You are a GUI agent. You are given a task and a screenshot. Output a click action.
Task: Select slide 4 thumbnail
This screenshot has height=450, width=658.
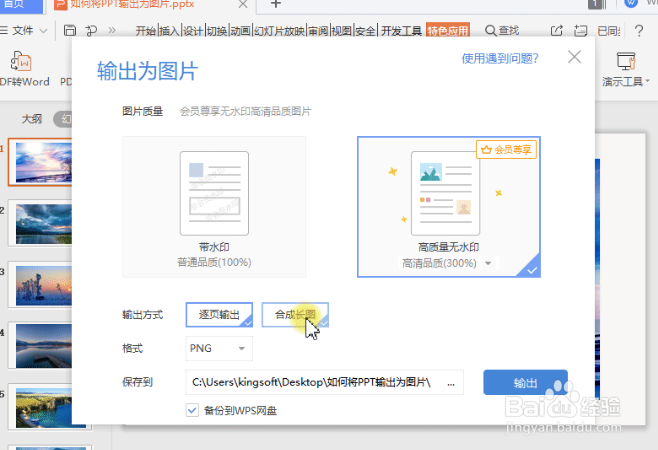[x=44, y=346]
